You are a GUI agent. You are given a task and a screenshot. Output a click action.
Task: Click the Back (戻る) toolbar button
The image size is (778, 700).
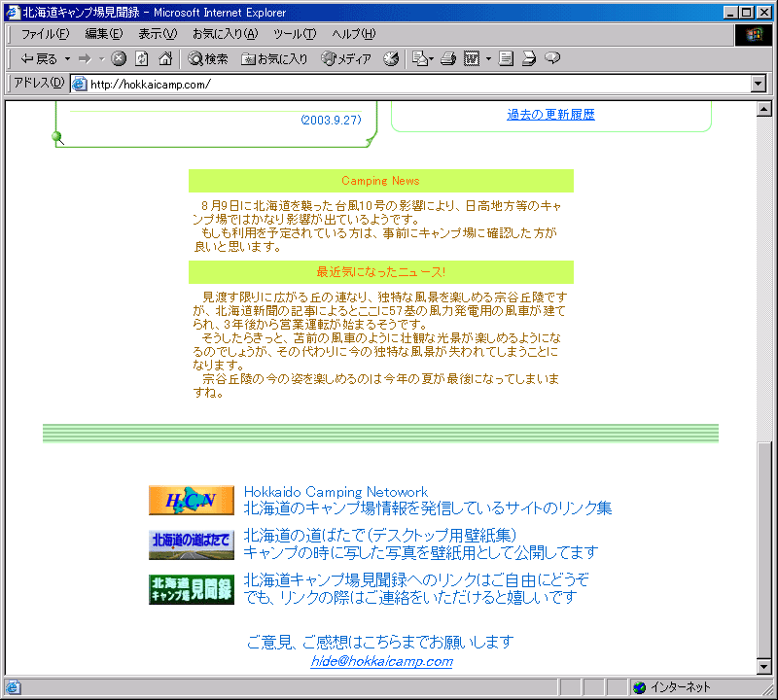[38, 58]
